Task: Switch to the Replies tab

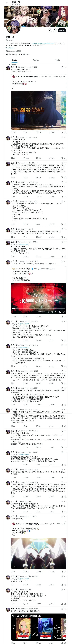Action: 36,60
